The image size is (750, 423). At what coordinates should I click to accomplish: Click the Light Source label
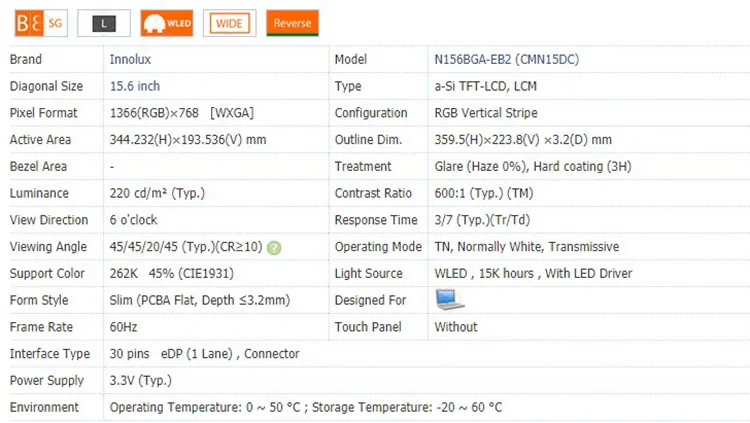coord(369,274)
